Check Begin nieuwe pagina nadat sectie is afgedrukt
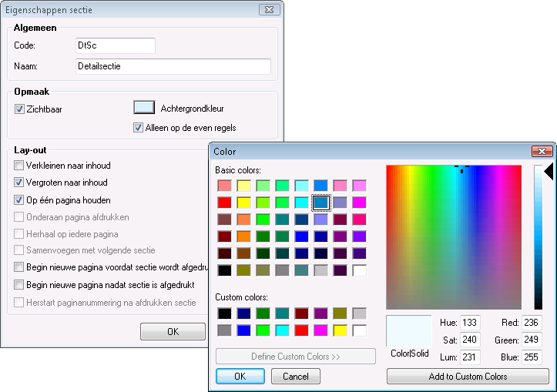Viewport: 557px width, 392px height. (18, 284)
